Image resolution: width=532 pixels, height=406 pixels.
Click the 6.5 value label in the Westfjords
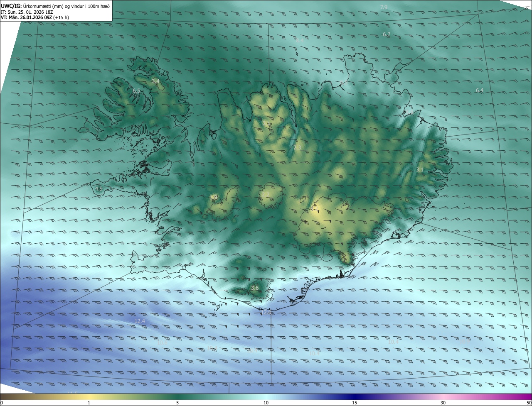136,91
